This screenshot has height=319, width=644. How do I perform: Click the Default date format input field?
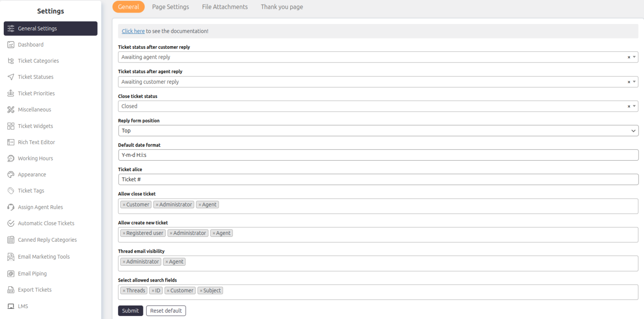377,155
